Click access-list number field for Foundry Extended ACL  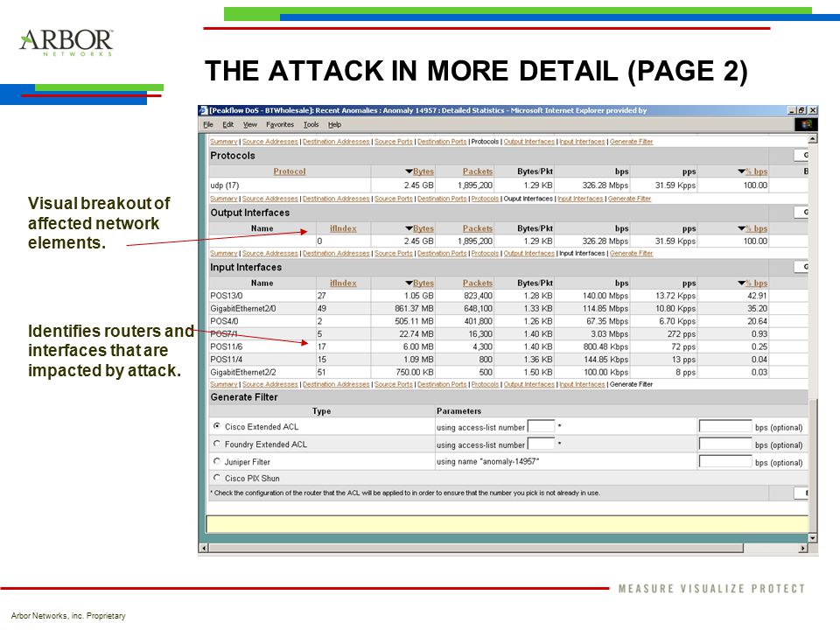click(x=541, y=444)
